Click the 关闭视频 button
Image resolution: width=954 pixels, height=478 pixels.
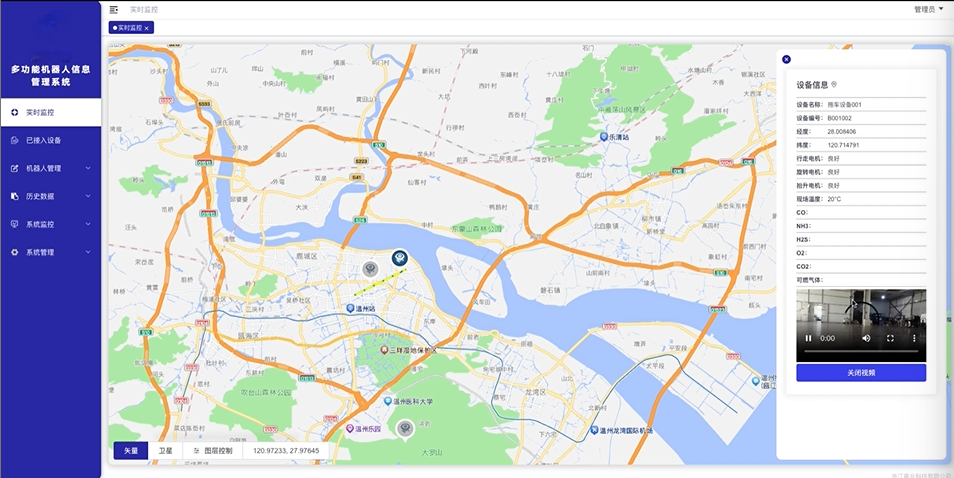861,372
